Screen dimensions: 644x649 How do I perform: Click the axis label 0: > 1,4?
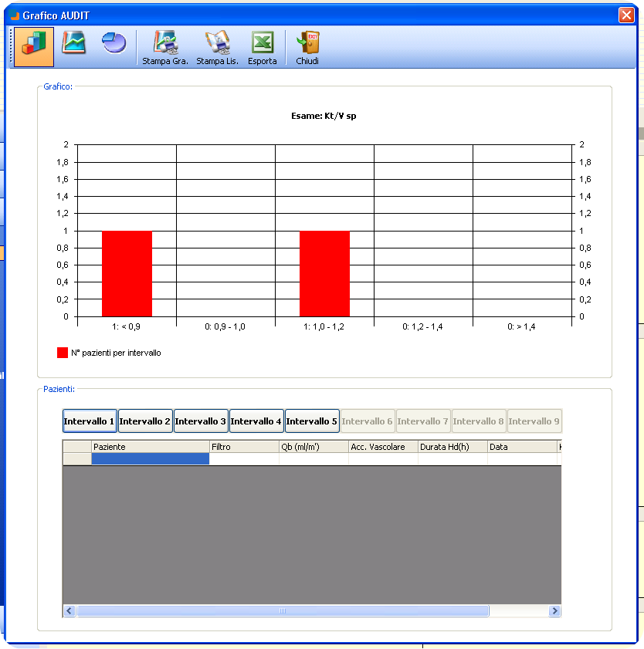click(x=521, y=326)
